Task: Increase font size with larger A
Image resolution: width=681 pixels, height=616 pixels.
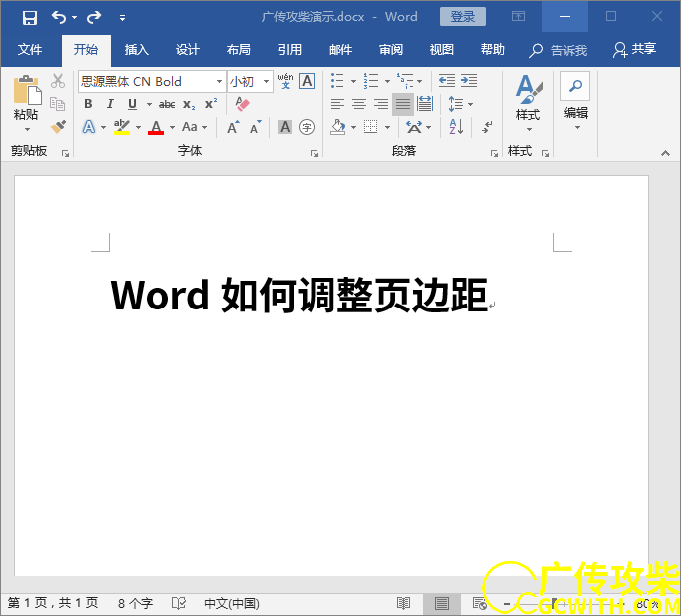Action: 233,127
